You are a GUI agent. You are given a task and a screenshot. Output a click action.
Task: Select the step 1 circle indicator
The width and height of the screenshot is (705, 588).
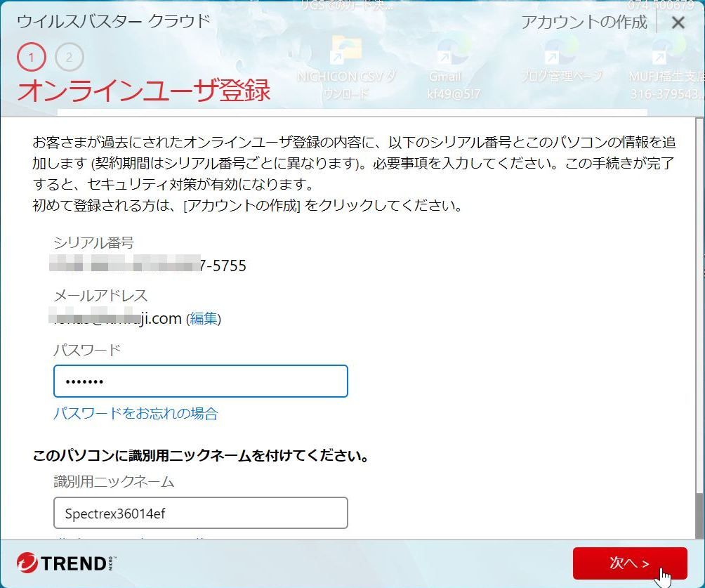pos(31,57)
